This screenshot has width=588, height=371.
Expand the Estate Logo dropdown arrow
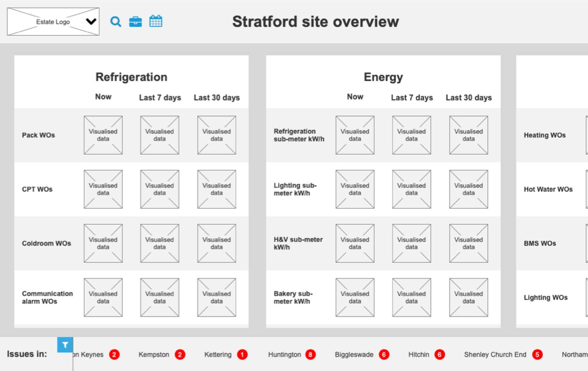[x=91, y=22]
